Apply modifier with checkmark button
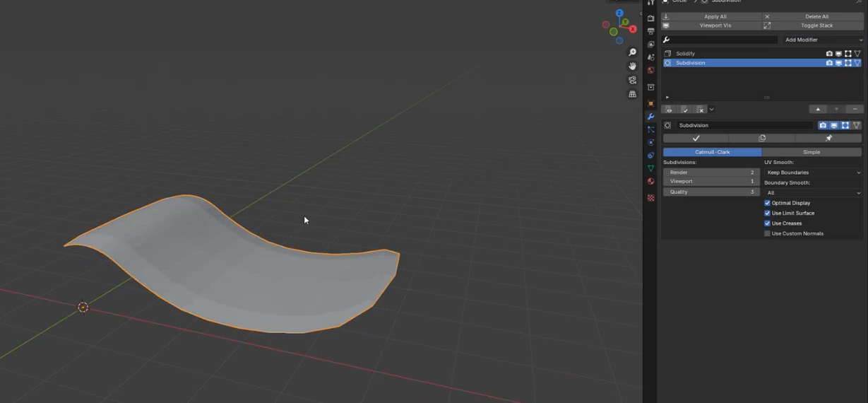Image resolution: width=868 pixels, height=403 pixels. pyautogui.click(x=696, y=138)
